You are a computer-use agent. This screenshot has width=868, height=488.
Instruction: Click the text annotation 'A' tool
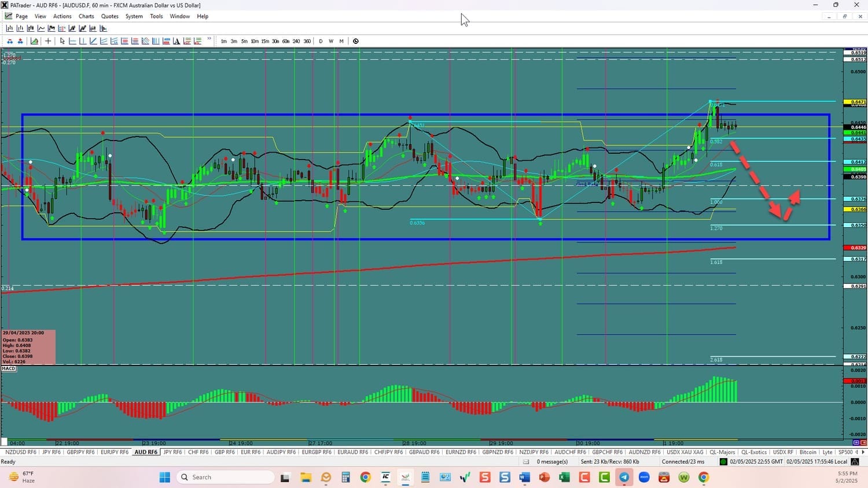[x=177, y=41]
